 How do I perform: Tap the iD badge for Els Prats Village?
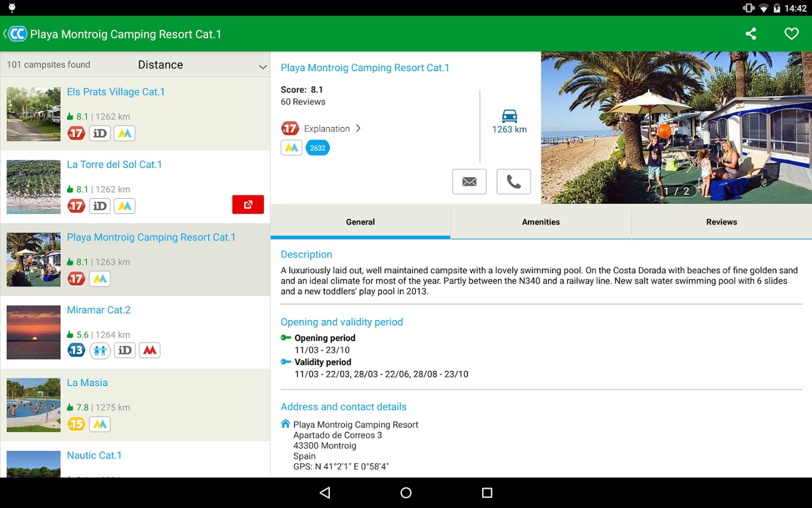tap(100, 133)
